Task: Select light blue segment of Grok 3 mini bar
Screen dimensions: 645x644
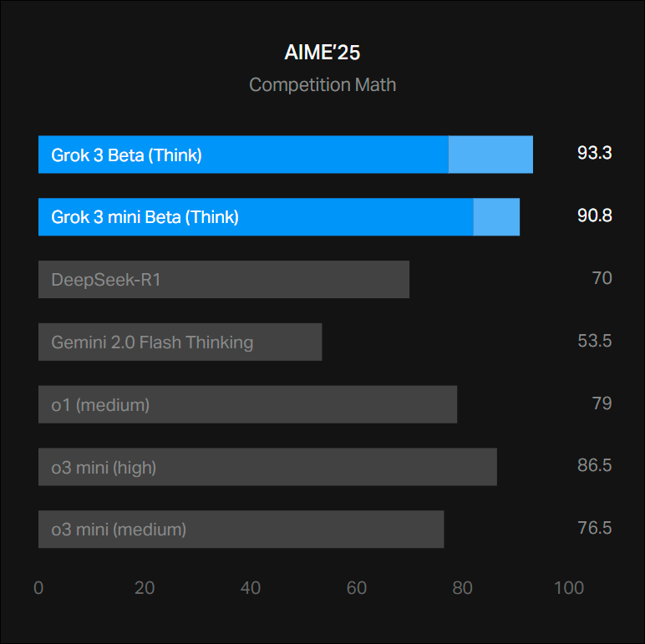Action: [x=496, y=217]
